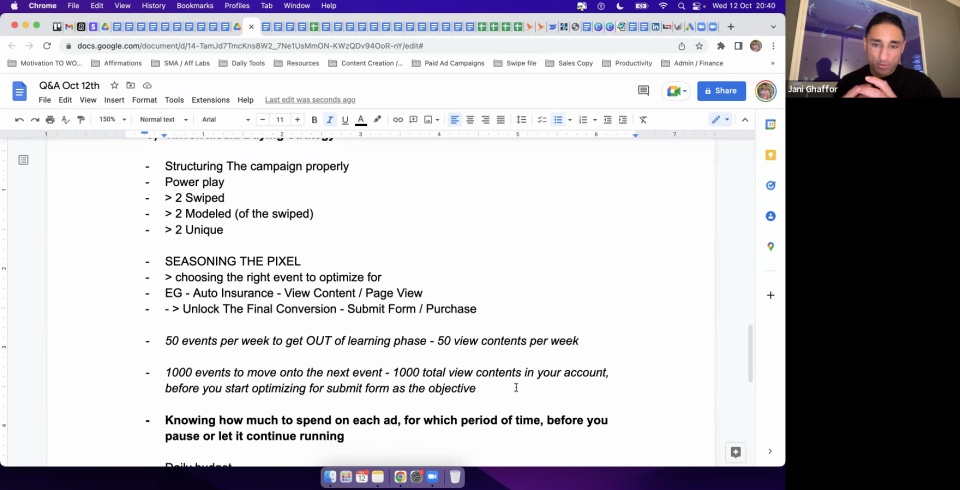This screenshot has width=960, height=490.
Task: Hide the side panel with the arrow
Action: pos(770,451)
